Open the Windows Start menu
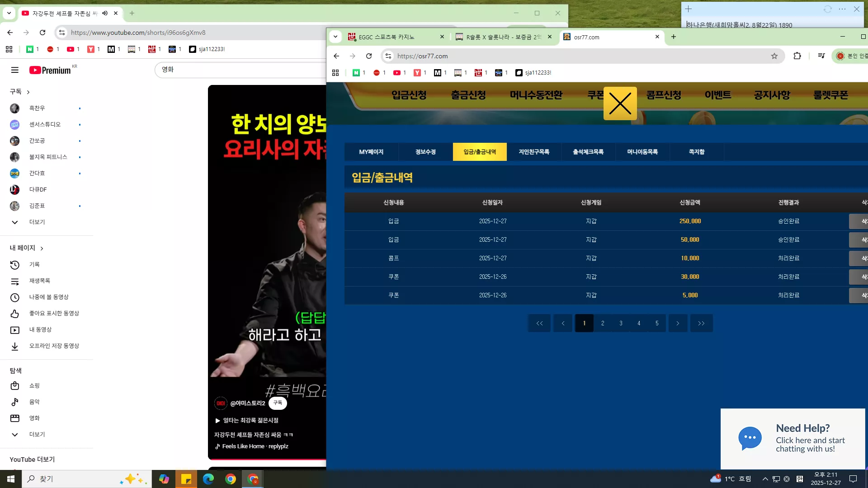 coord(11,479)
